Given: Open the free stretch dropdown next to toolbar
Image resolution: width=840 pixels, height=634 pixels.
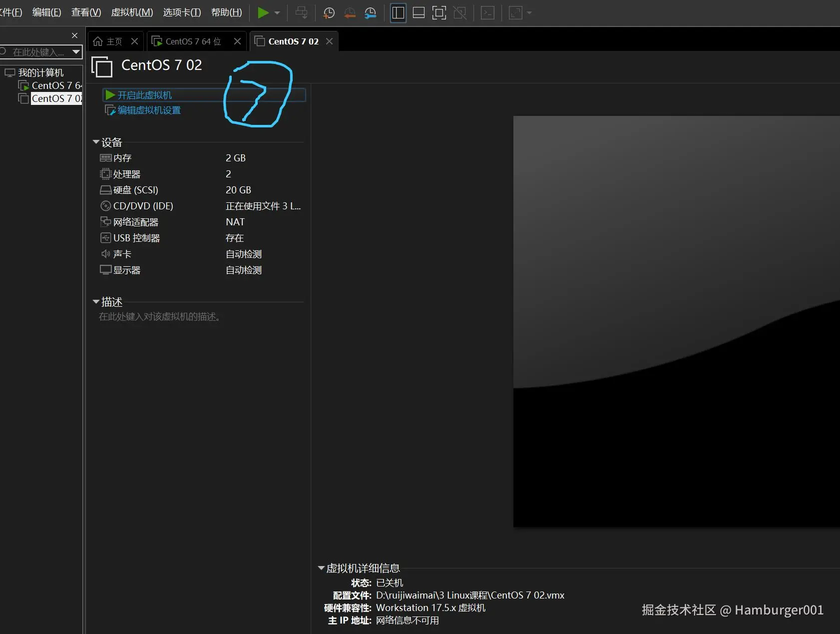Looking at the screenshot, I should point(528,12).
